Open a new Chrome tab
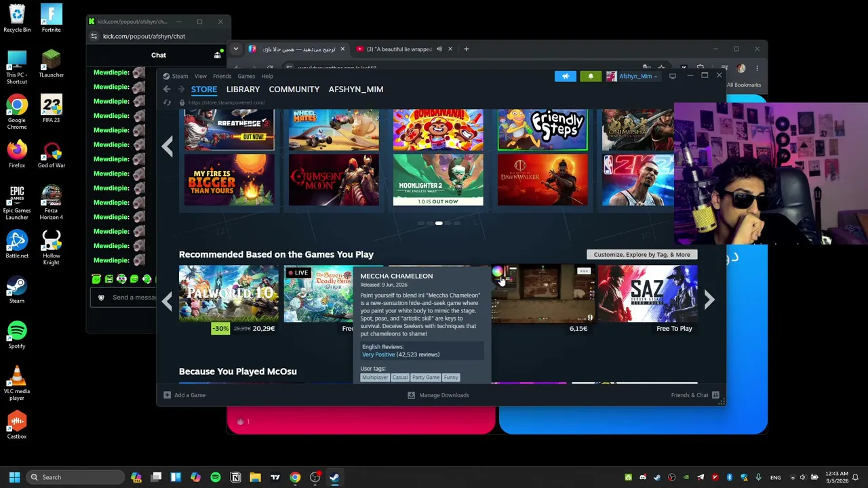868x488 pixels. (467, 49)
